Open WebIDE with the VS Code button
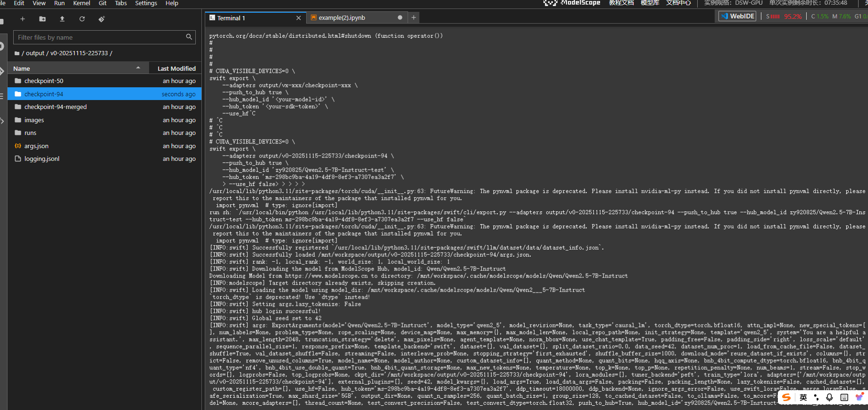This screenshot has width=868, height=410. pyautogui.click(x=737, y=16)
